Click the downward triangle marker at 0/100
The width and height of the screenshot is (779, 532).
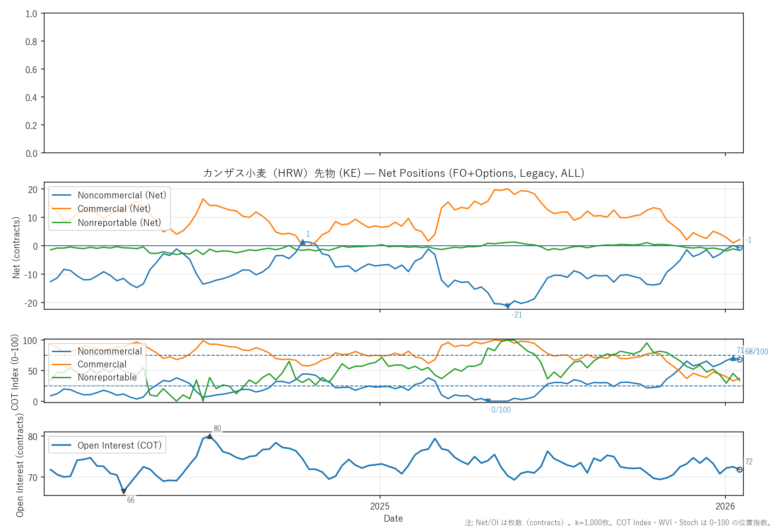coord(488,401)
